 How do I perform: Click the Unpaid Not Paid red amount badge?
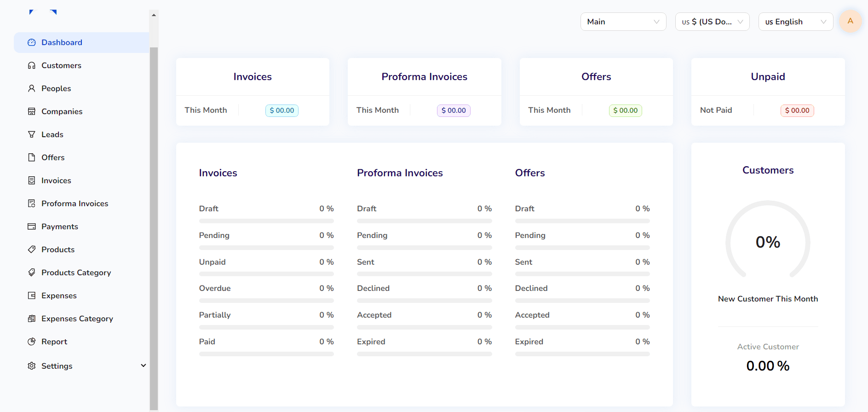point(797,110)
